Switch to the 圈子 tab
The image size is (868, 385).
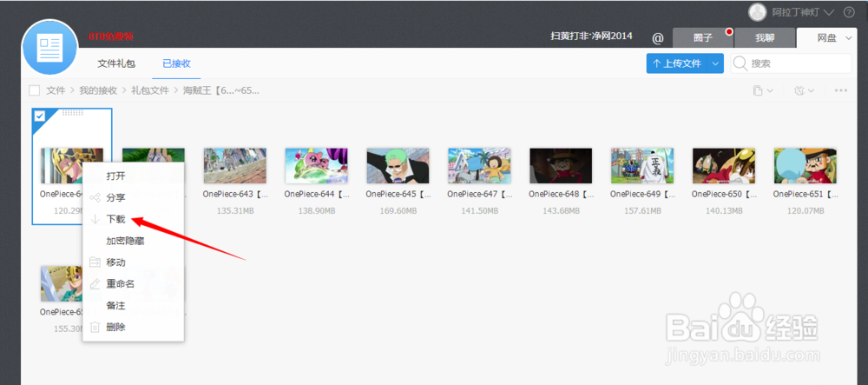point(702,38)
